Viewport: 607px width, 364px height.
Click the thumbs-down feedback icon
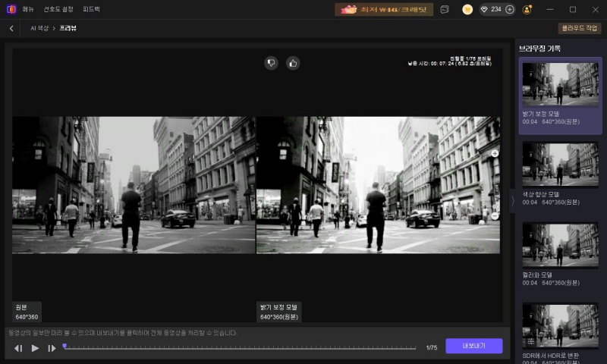(271, 63)
